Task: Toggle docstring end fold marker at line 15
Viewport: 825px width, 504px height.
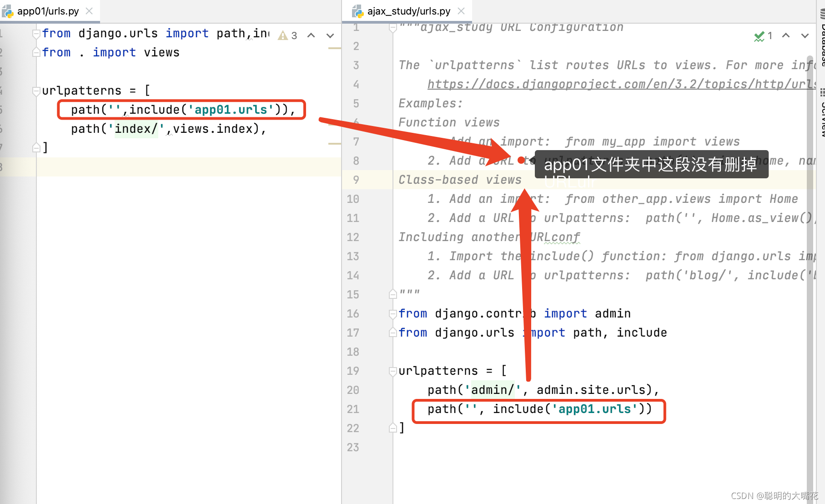Action: tap(393, 294)
